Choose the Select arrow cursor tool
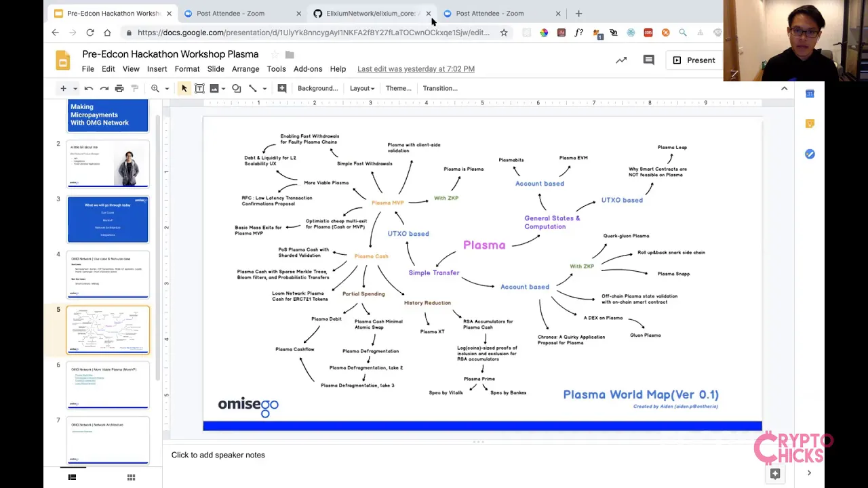 pos(184,88)
